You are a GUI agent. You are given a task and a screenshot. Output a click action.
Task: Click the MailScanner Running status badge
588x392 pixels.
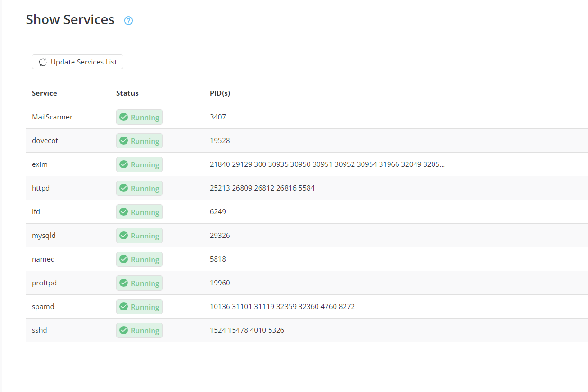pyautogui.click(x=139, y=117)
